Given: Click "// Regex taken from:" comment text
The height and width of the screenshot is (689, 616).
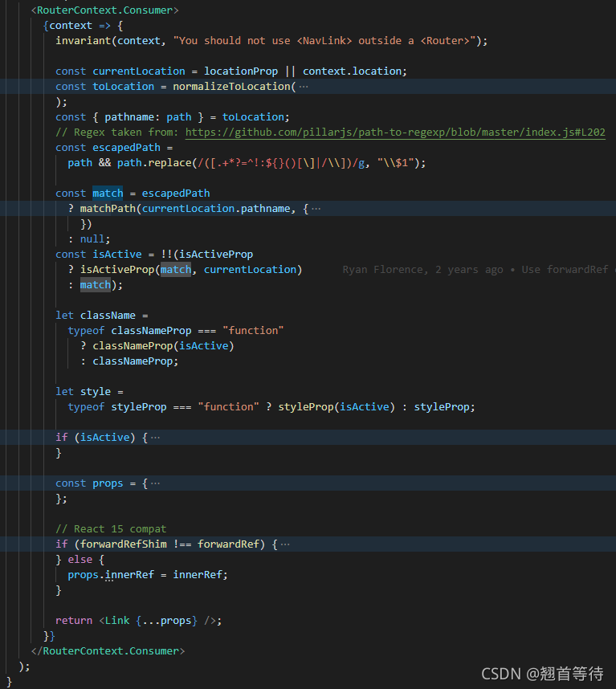Looking at the screenshot, I should pyautogui.click(x=117, y=132).
